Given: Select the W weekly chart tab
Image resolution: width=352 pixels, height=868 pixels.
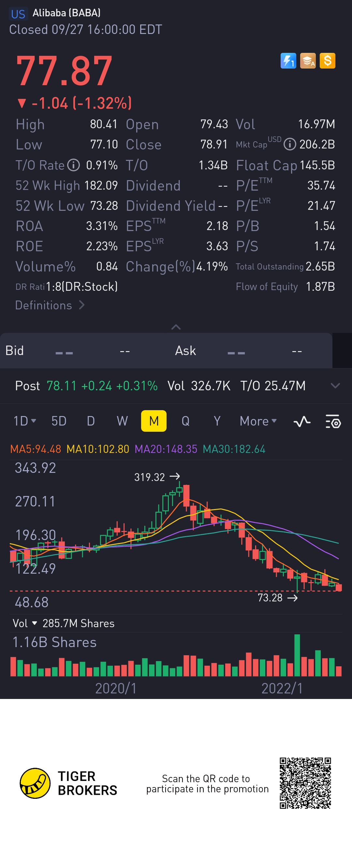Looking at the screenshot, I should coord(122,421).
